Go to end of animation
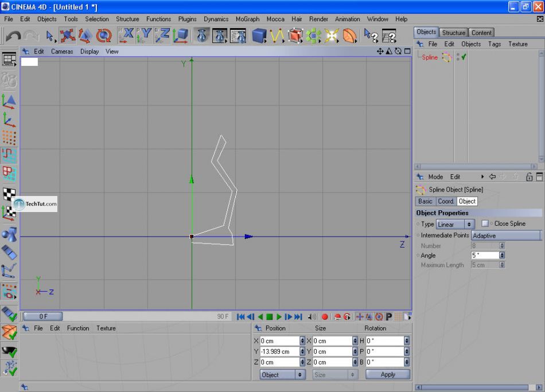 [x=298, y=317]
